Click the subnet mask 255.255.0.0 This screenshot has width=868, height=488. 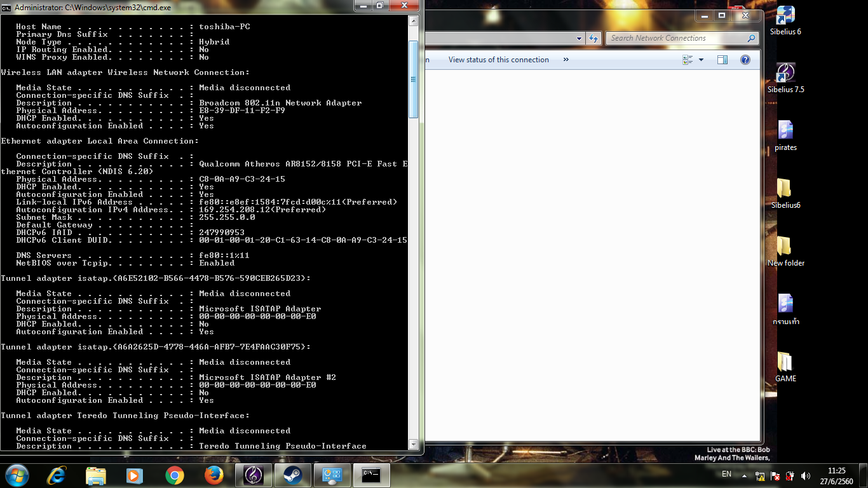(x=227, y=217)
